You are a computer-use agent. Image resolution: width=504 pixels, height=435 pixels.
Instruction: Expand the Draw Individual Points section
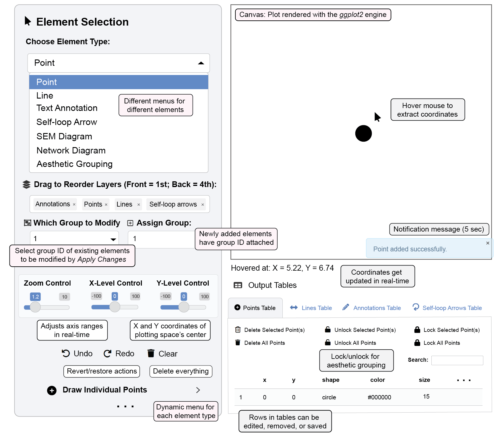[x=198, y=390]
